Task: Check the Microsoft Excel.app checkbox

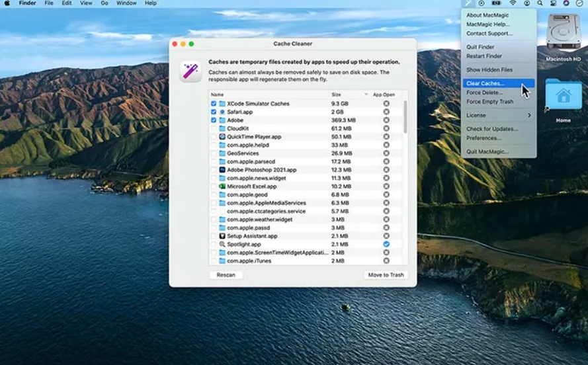Action: (214, 186)
